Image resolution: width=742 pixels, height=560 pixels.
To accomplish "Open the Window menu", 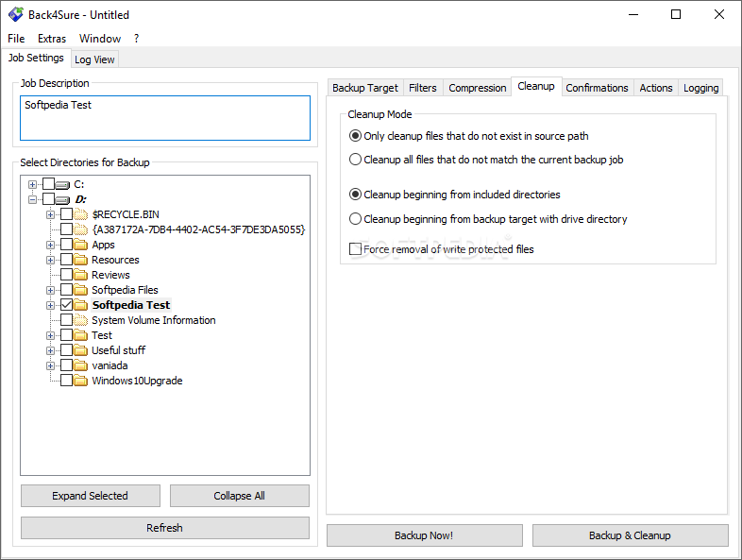I will tap(100, 39).
